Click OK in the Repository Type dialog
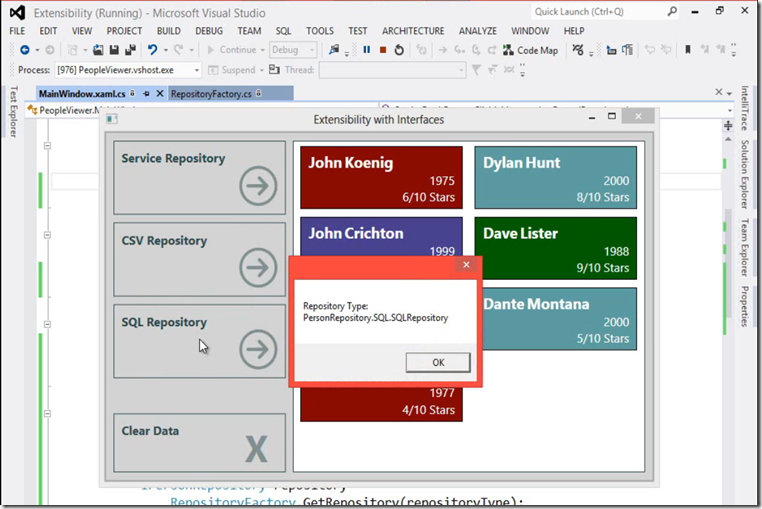 [x=438, y=362]
